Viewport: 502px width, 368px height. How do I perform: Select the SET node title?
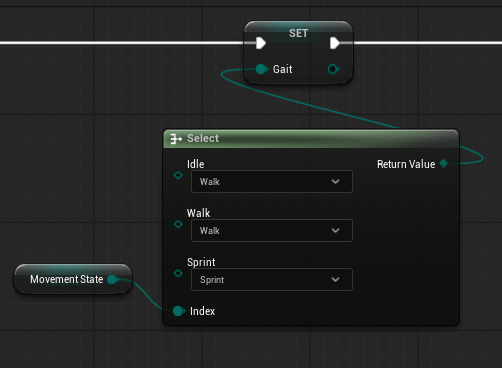tap(298, 33)
